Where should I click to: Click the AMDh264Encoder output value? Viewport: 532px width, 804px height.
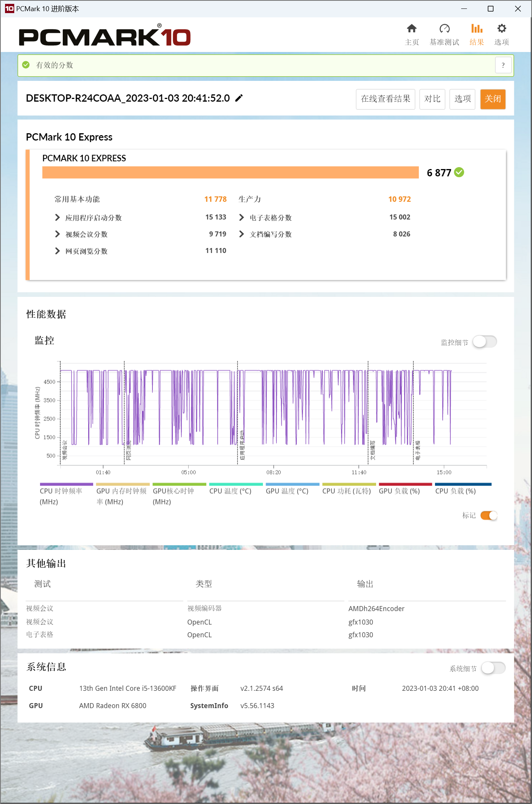point(376,608)
